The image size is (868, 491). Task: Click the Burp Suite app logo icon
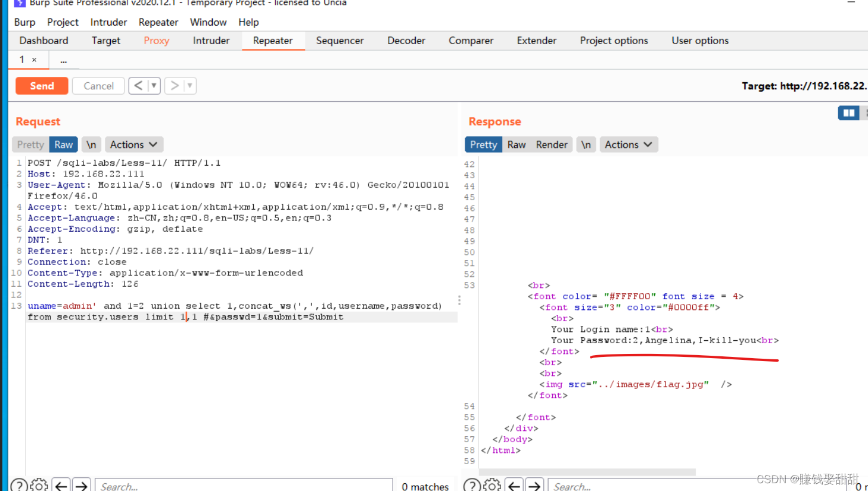coord(20,3)
